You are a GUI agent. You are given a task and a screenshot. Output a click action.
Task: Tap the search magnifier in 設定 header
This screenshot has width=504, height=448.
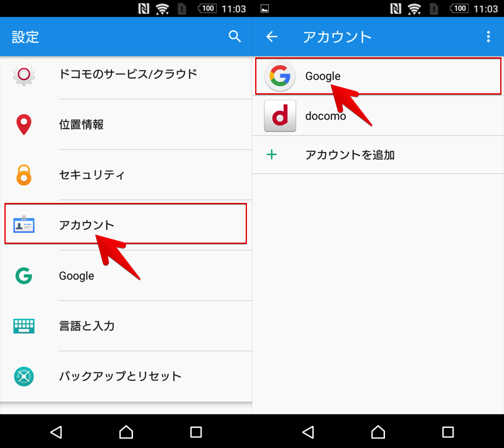click(x=234, y=37)
